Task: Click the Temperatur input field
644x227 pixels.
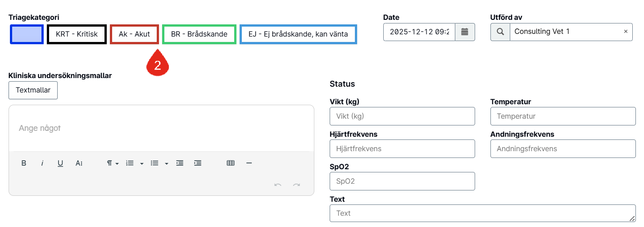Action: [x=563, y=116]
